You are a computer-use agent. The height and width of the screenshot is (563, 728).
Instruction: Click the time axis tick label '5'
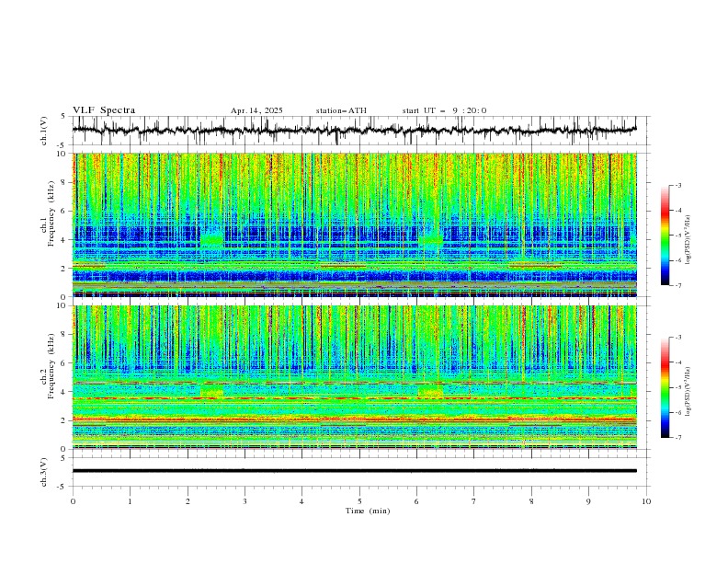pos(359,501)
